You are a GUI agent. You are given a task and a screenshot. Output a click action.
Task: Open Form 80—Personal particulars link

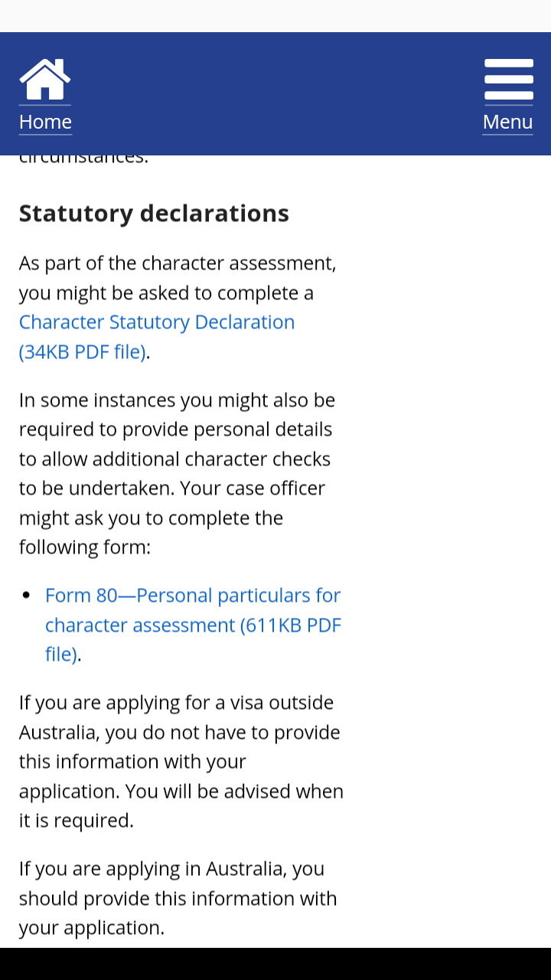193,595
